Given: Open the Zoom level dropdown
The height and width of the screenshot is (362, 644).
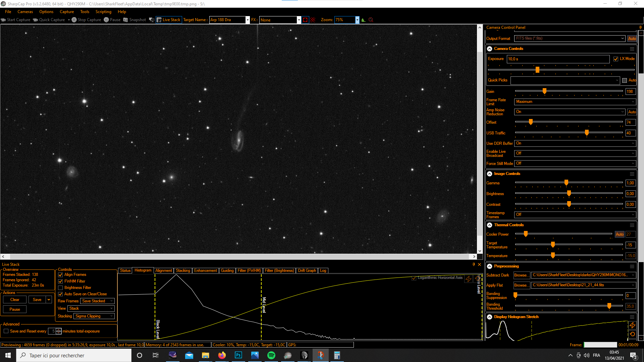Looking at the screenshot, I should pos(357,20).
